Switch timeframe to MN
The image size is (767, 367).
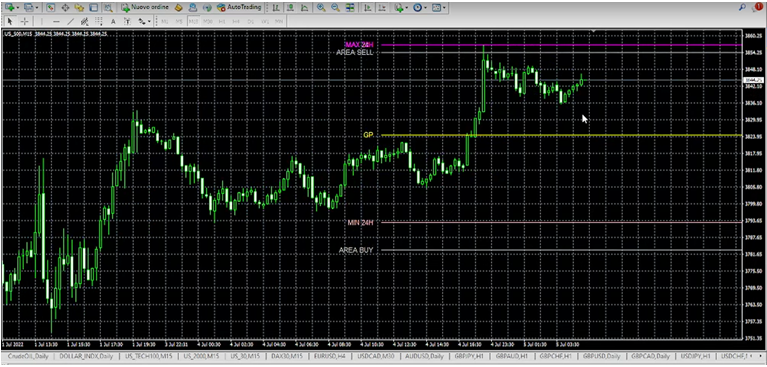279,21
